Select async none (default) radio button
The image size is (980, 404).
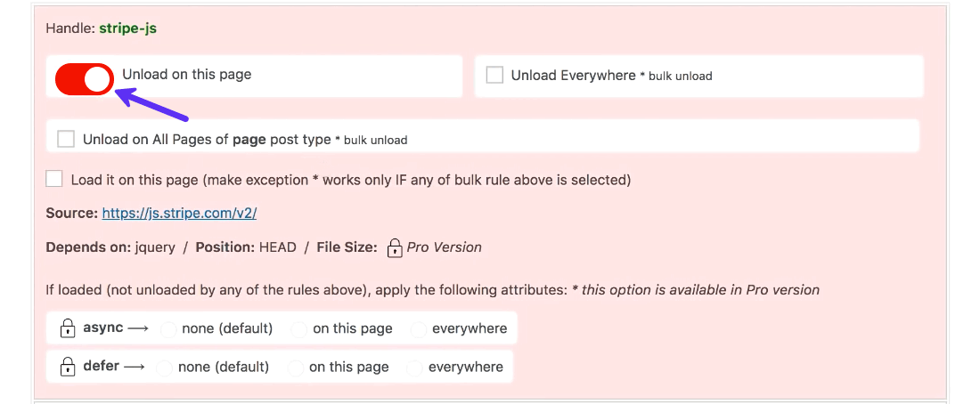click(x=167, y=329)
